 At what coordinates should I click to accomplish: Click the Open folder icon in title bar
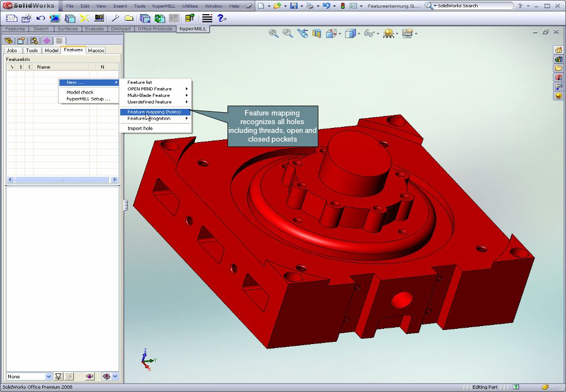pyautogui.click(x=277, y=6)
